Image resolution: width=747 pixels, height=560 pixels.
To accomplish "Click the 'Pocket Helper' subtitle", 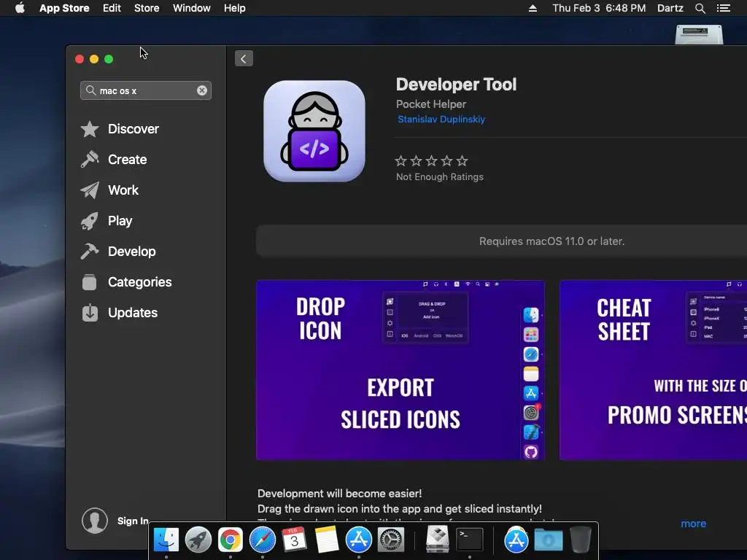I will point(431,104).
